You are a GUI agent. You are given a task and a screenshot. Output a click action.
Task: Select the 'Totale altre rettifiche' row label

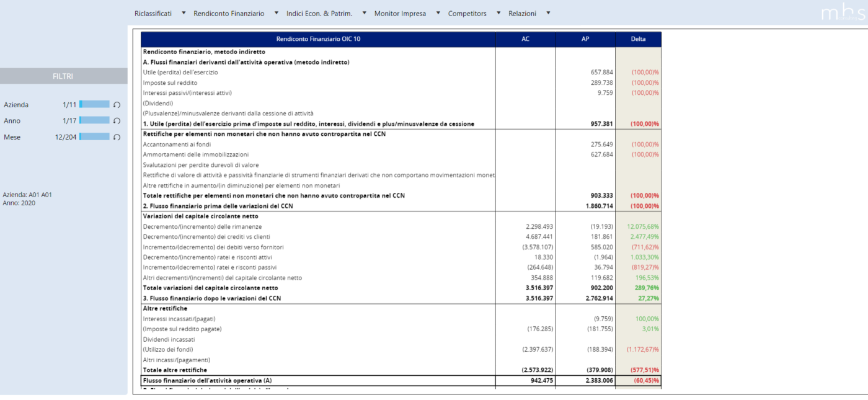click(175, 370)
